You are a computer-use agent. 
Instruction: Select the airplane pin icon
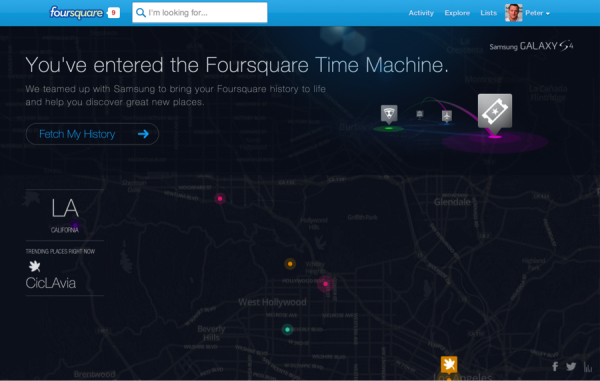click(x=447, y=116)
